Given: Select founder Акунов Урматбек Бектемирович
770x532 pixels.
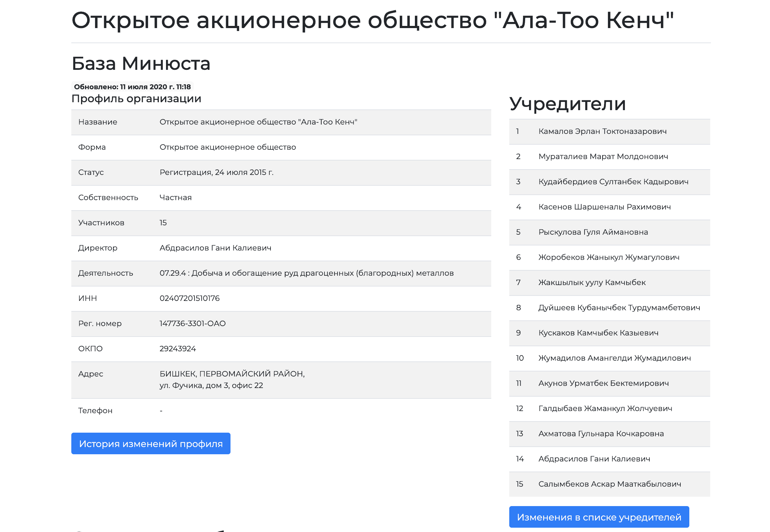Looking at the screenshot, I should pyautogui.click(x=603, y=383).
